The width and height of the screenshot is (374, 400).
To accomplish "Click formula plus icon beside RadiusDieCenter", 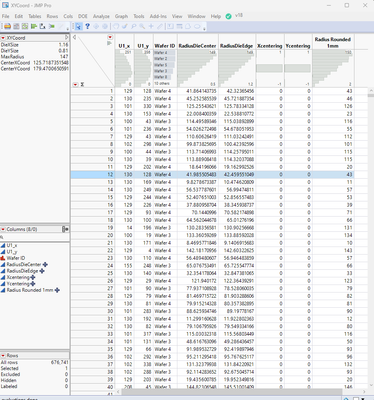I will 45,264.
